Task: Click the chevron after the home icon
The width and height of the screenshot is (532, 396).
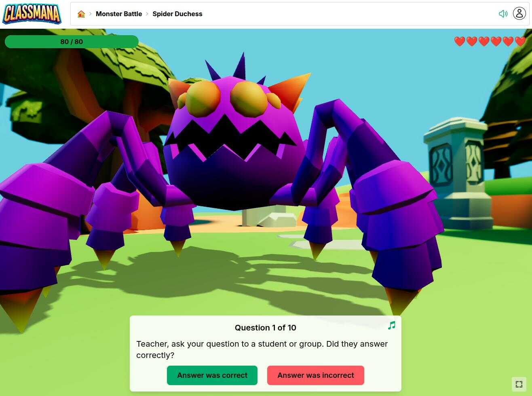Action: tap(90, 13)
